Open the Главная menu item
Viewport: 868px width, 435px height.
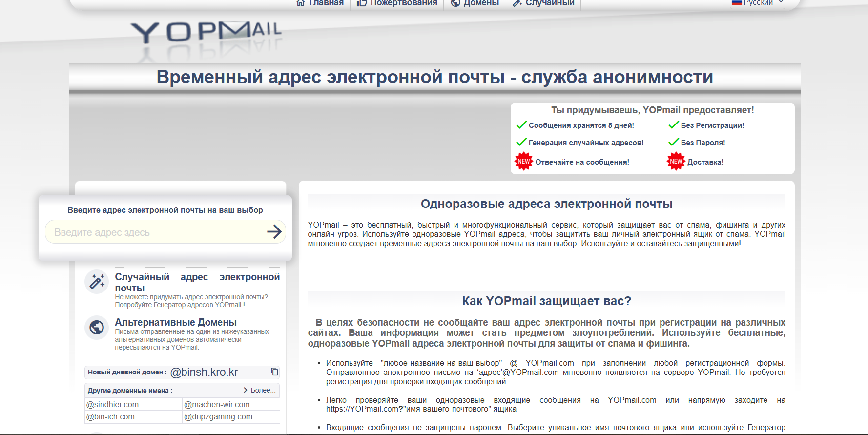click(x=320, y=3)
